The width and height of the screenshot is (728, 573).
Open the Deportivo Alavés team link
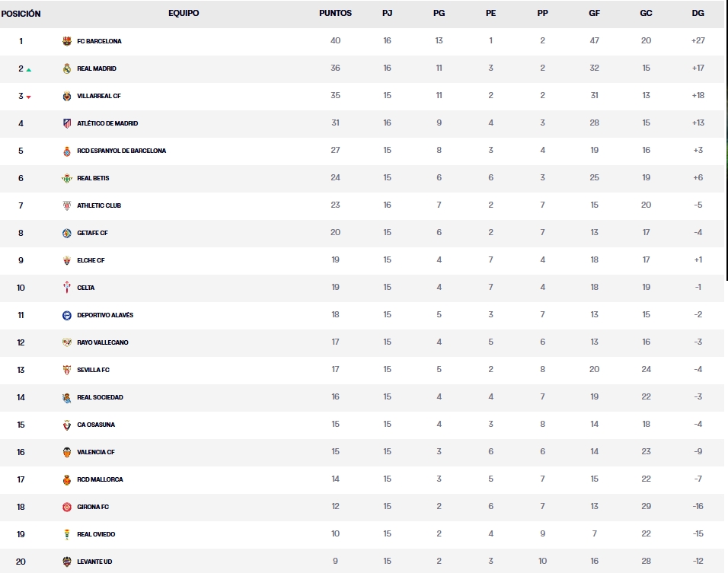point(105,315)
